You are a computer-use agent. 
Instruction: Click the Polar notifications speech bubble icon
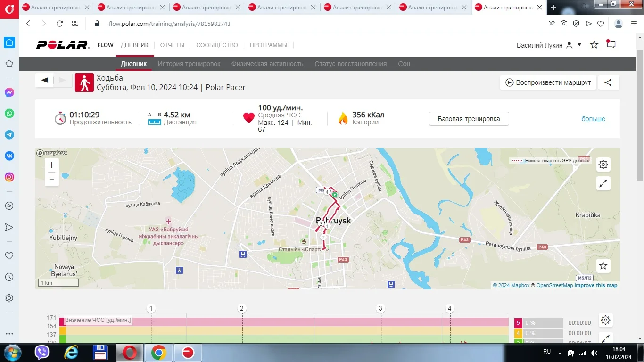pyautogui.click(x=611, y=44)
